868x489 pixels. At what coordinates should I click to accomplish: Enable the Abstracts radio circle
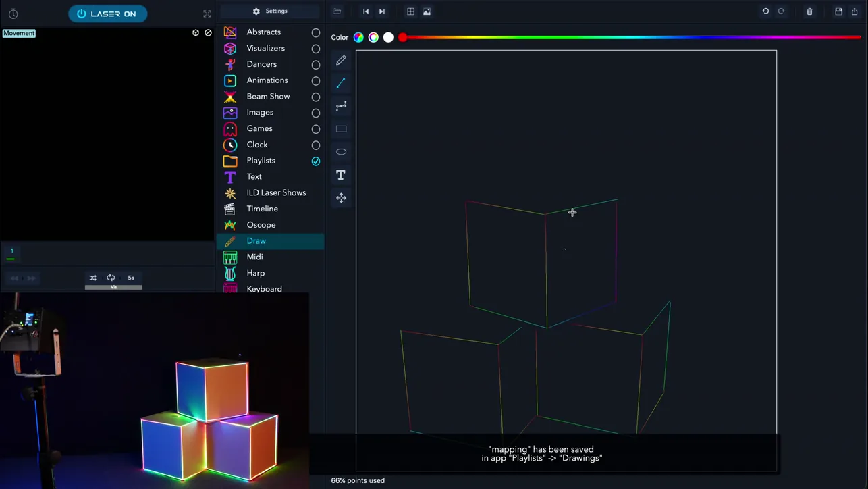coord(316,32)
